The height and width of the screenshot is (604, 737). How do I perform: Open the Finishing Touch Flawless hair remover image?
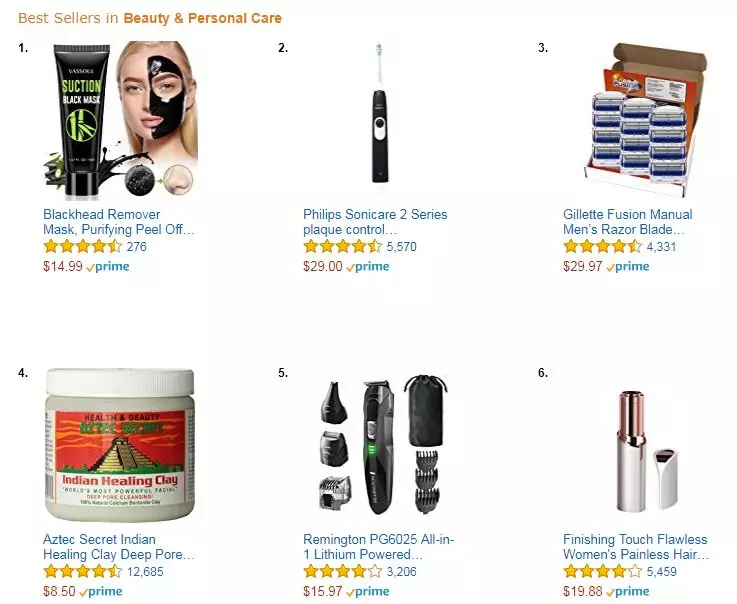pos(647,450)
